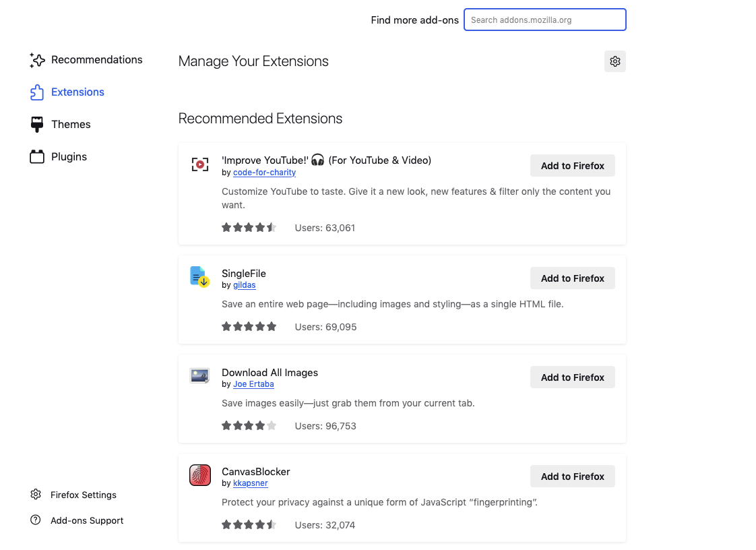Click the Recommendations sparkle icon
756x550 pixels.
37,60
